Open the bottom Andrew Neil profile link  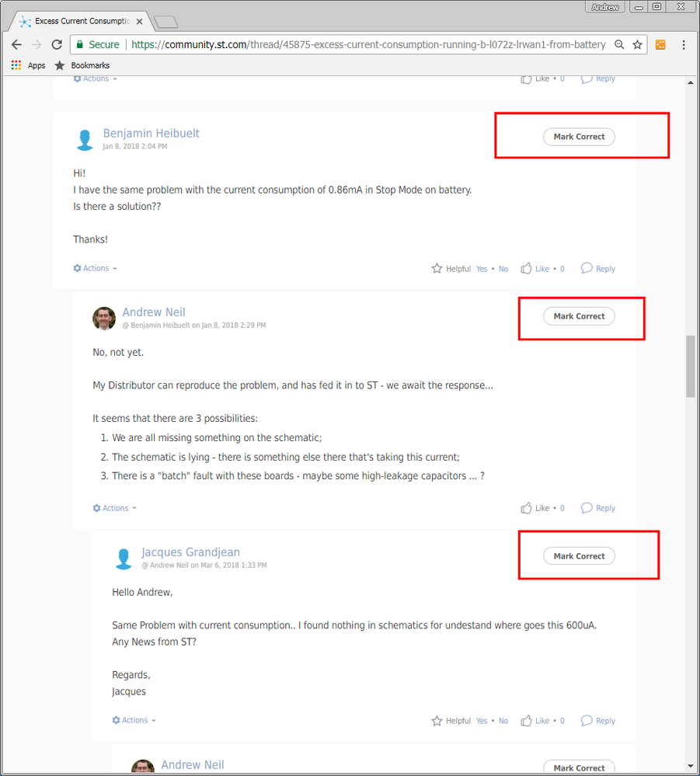click(x=193, y=764)
